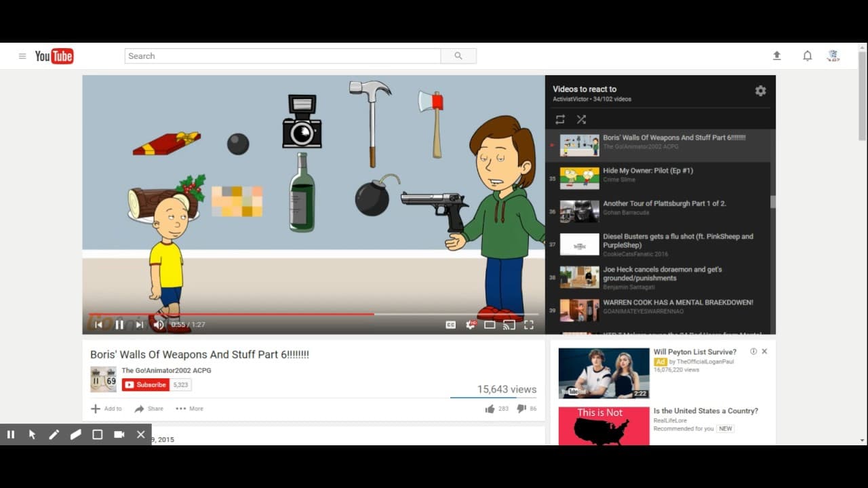868x488 pixels.
Task: Dismiss the ad with X icon
Action: (x=764, y=352)
